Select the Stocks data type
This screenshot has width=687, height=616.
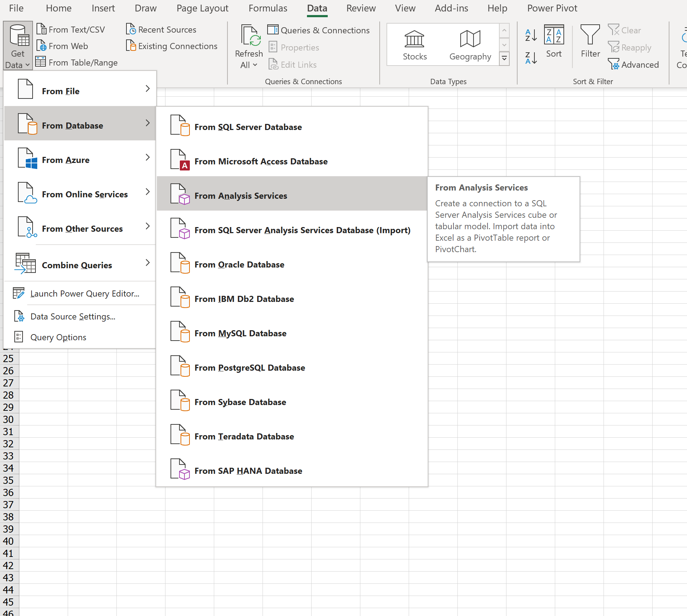pos(414,45)
